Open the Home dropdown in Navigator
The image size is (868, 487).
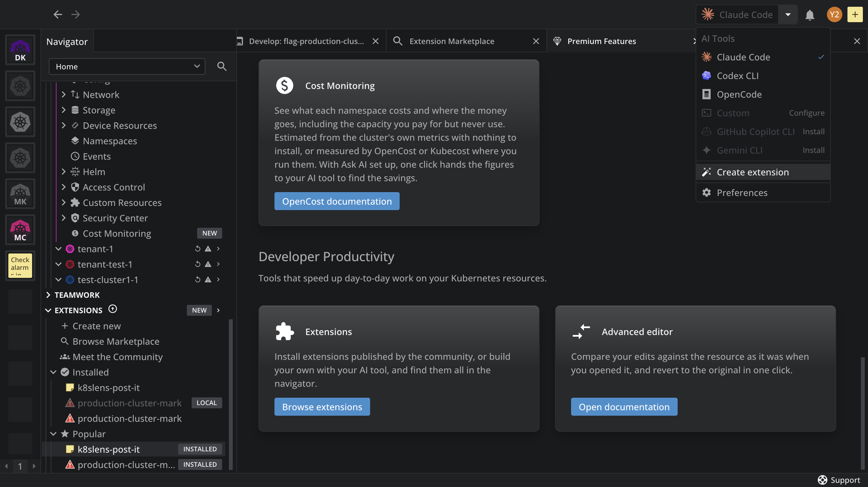tap(127, 66)
